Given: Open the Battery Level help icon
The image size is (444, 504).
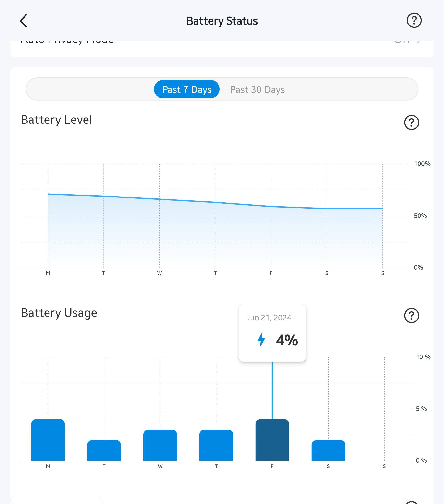Looking at the screenshot, I should click(x=411, y=122).
